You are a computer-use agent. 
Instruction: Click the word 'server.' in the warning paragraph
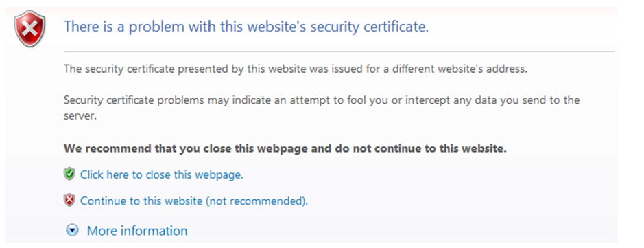(80, 116)
